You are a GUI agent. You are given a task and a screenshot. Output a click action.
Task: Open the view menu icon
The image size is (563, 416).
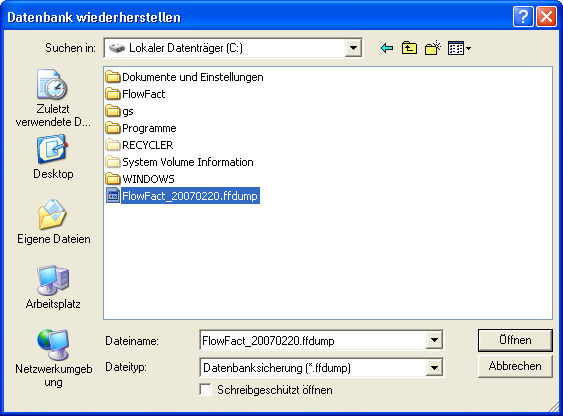[x=459, y=48]
